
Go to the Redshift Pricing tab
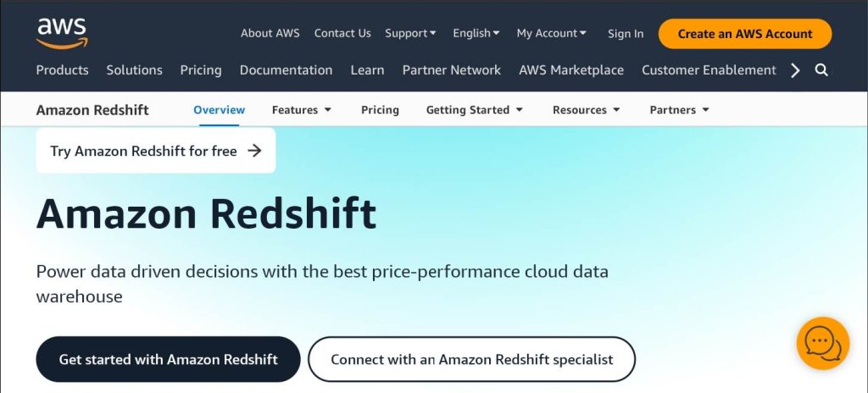380,110
